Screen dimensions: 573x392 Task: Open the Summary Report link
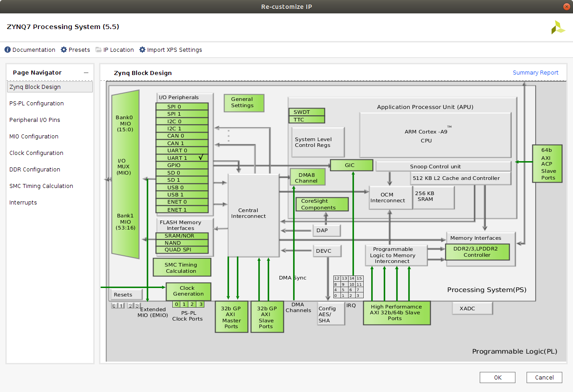(536, 73)
